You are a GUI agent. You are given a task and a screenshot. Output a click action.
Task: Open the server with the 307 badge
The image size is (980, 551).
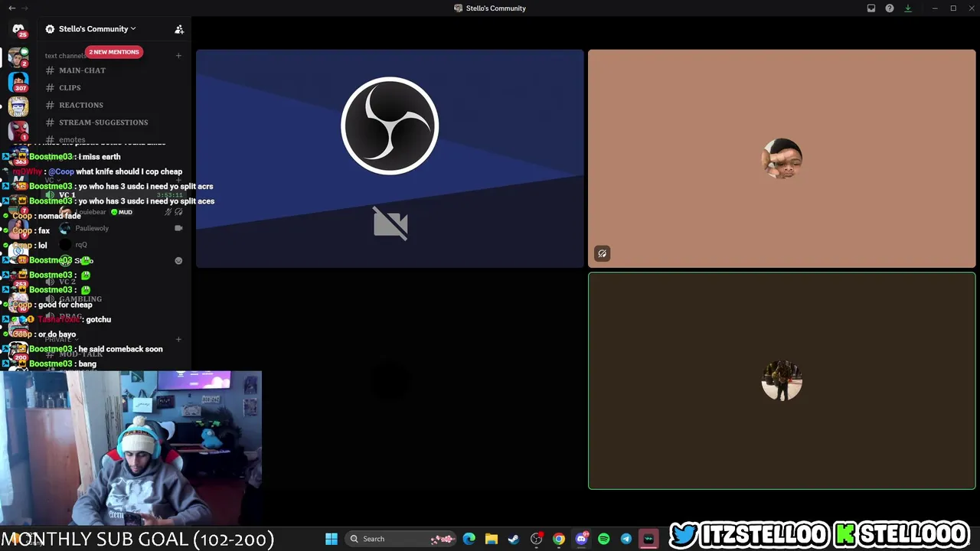[18, 81]
